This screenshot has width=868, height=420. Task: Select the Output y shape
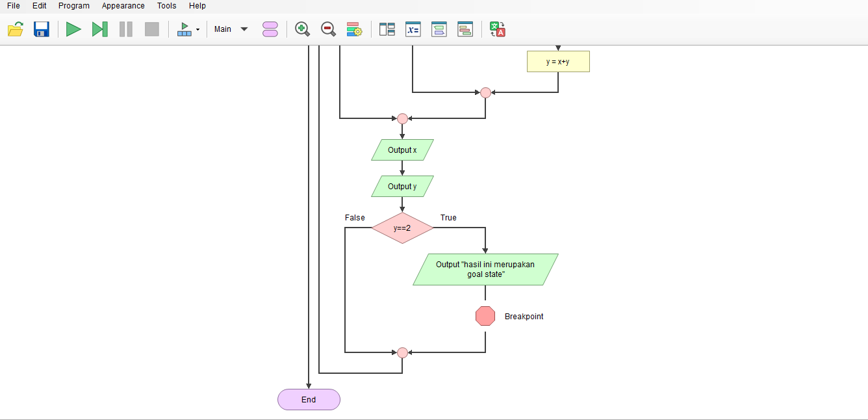click(402, 186)
